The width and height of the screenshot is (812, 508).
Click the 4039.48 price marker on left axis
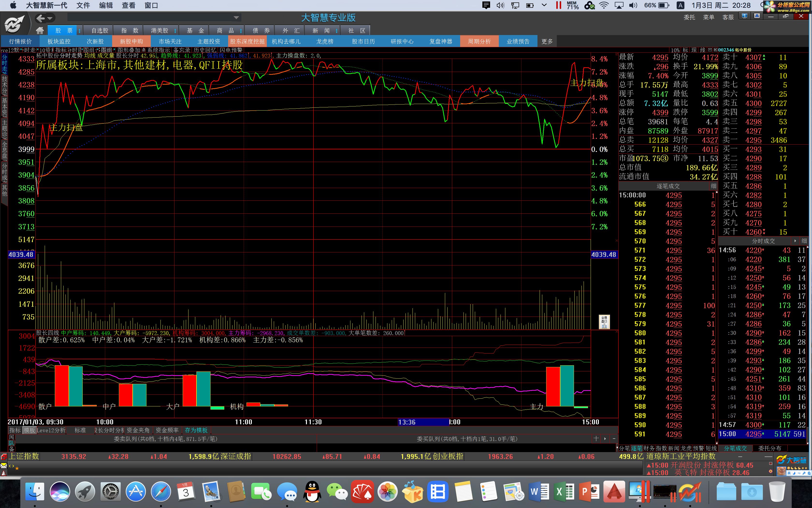(x=21, y=254)
